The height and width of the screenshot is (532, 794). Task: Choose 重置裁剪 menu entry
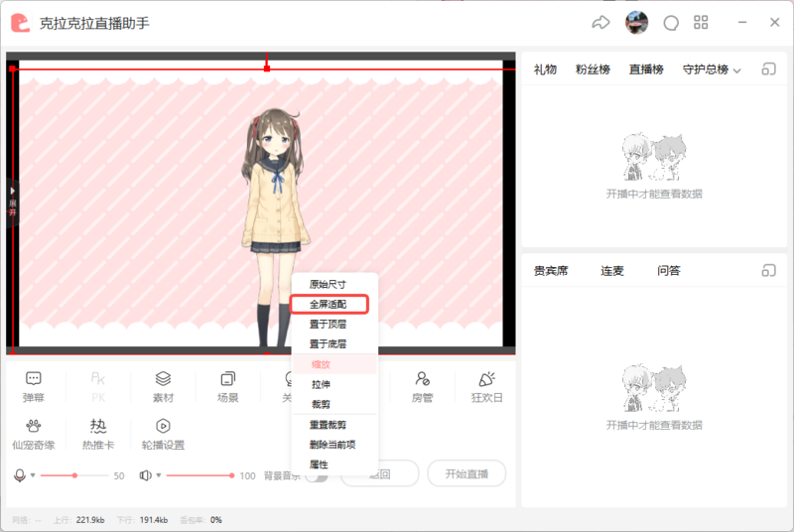click(x=334, y=425)
